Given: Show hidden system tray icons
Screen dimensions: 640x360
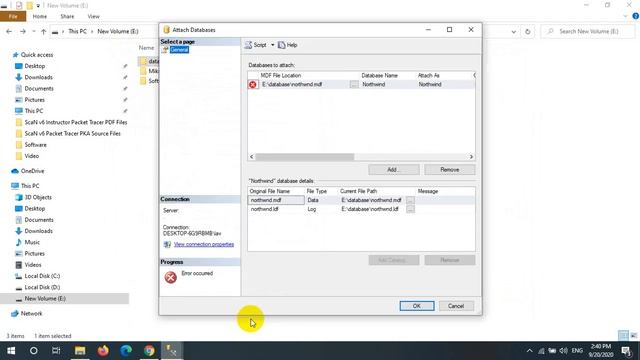Looking at the screenshot, I should tap(529, 351).
